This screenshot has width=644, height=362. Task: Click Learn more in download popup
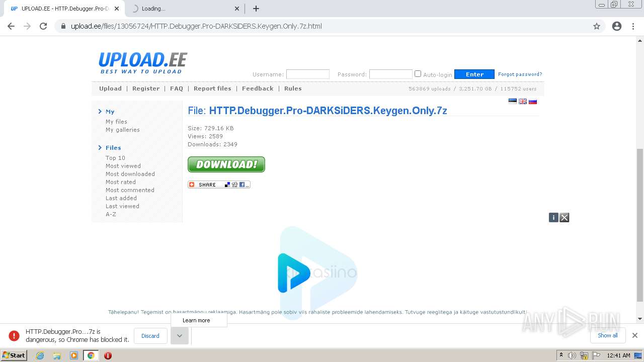coord(196,320)
